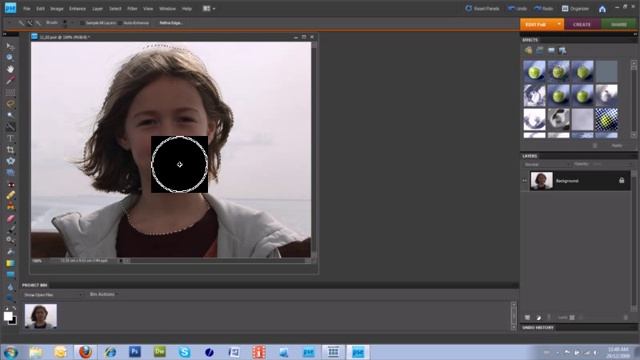Show Photo Effects in the Effects panel
The width and height of the screenshot is (640, 360).
[x=551, y=50]
